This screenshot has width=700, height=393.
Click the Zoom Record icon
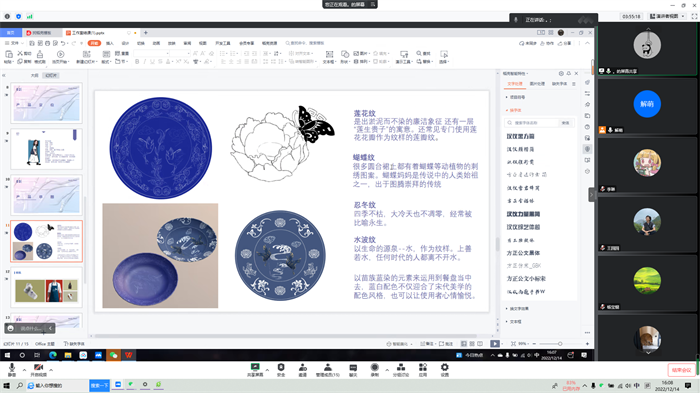(375, 367)
